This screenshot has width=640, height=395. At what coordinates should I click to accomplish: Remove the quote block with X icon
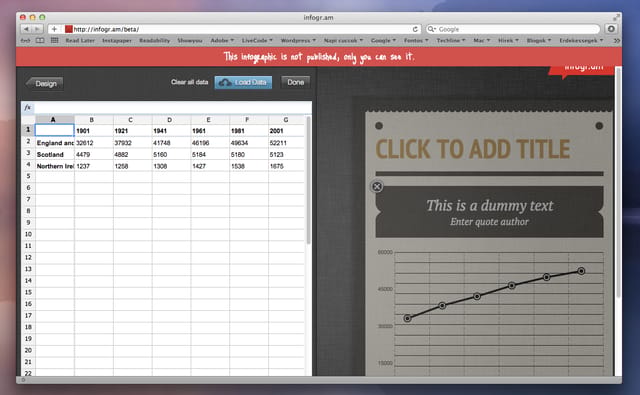(377, 186)
